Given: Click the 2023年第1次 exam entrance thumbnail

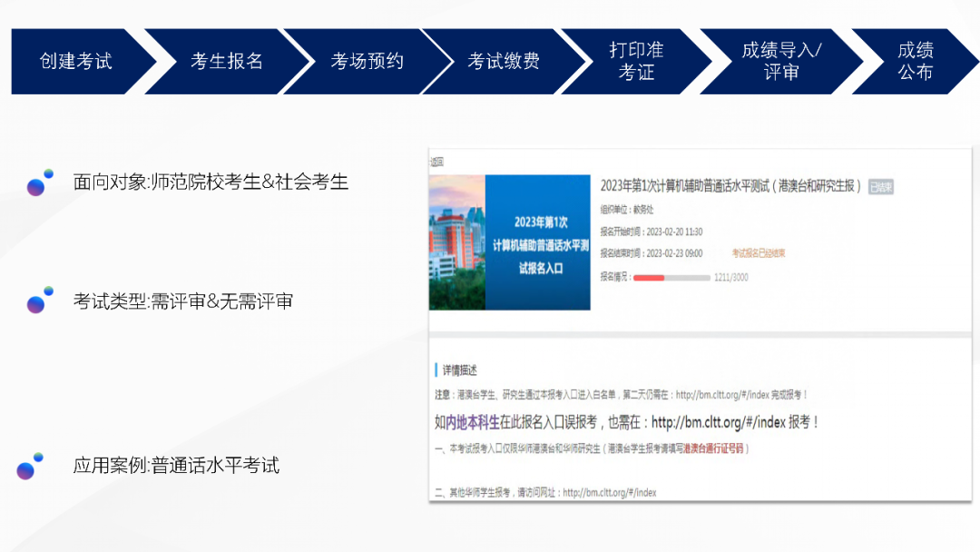Looking at the screenshot, I should pyautogui.click(x=508, y=241).
